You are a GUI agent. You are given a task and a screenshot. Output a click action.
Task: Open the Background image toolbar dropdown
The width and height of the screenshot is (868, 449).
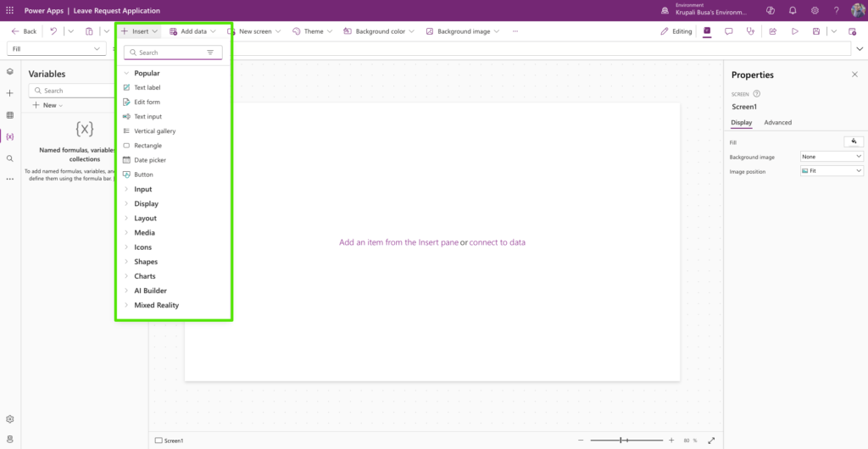pyautogui.click(x=463, y=31)
